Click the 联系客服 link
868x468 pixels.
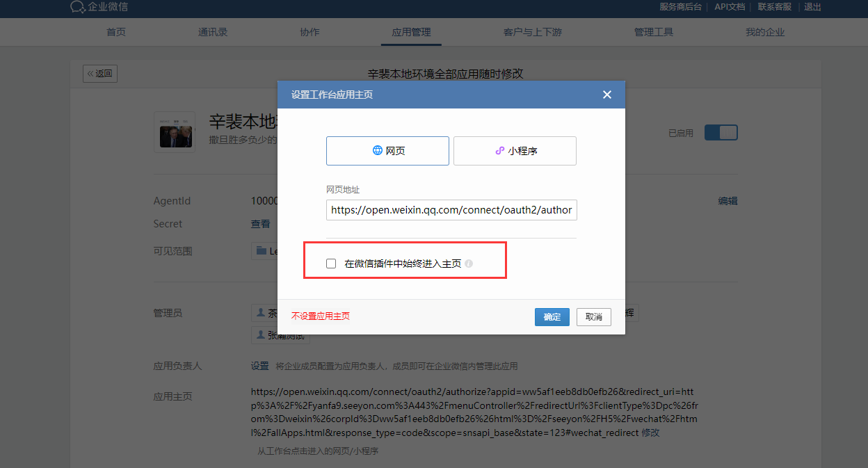775,7
